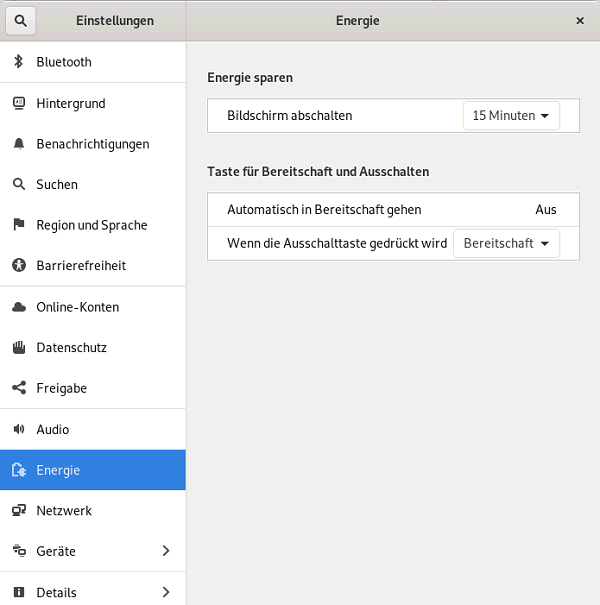The image size is (600, 605).
Task: Select the Energie sidebar entry
Action: coord(58,470)
